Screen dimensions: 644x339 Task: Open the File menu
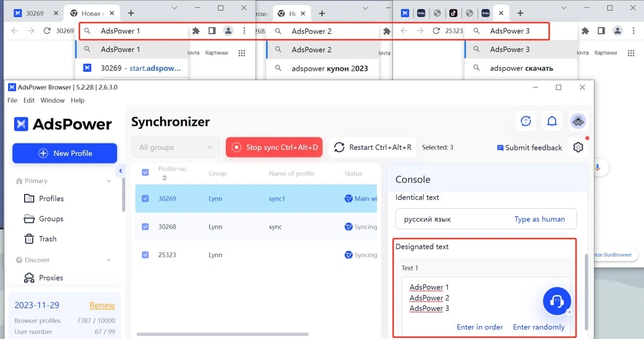pyautogui.click(x=13, y=100)
